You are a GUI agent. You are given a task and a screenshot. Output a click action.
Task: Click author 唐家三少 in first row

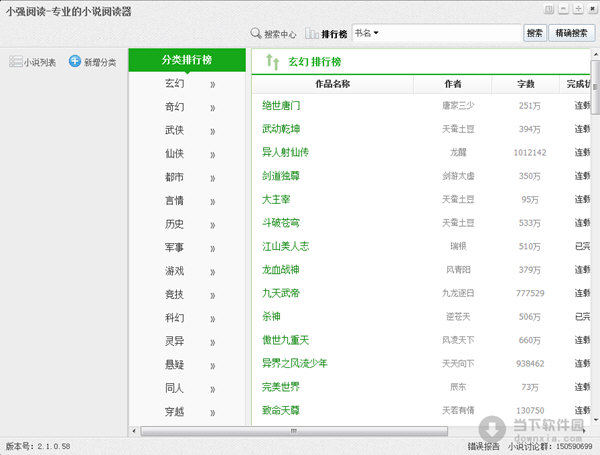coord(458,106)
